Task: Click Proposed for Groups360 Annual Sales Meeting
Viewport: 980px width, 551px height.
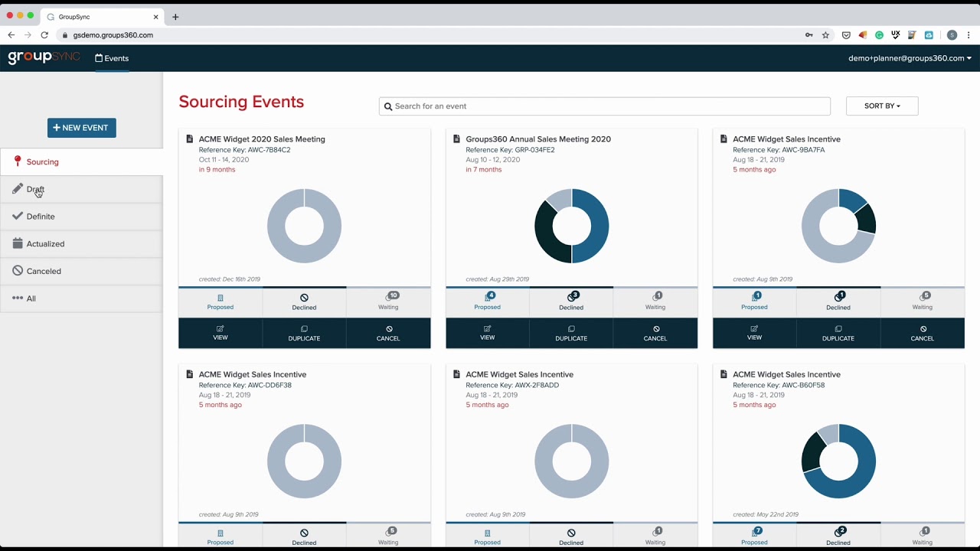Action: point(488,302)
